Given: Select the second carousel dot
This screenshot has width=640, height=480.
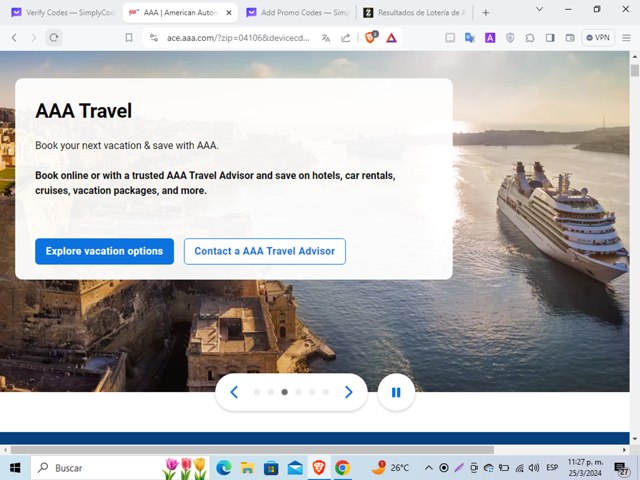Looking at the screenshot, I should click(271, 392).
